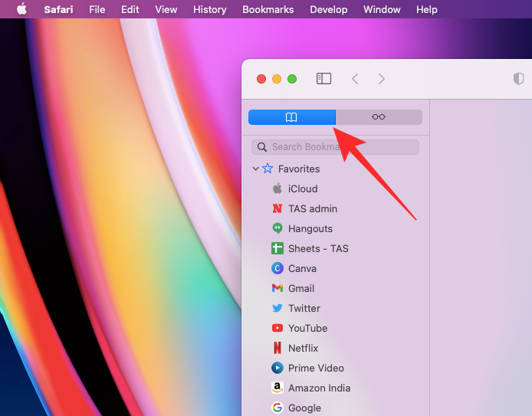The height and width of the screenshot is (416, 532).
Task: Open the Develop menu
Action: point(327,9)
